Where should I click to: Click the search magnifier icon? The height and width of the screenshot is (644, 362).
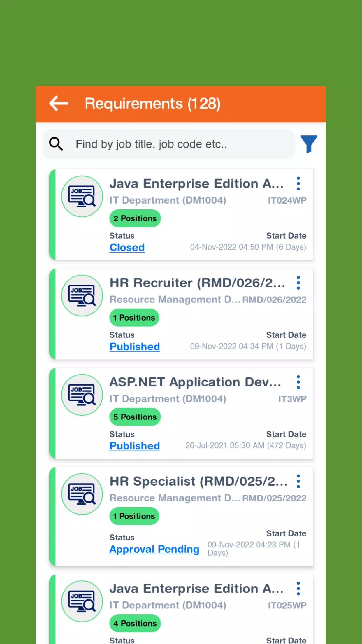[56, 144]
